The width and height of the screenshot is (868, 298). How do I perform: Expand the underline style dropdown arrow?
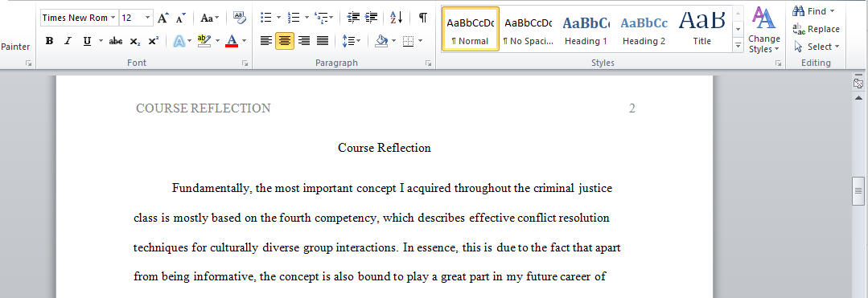tap(101, 41)
